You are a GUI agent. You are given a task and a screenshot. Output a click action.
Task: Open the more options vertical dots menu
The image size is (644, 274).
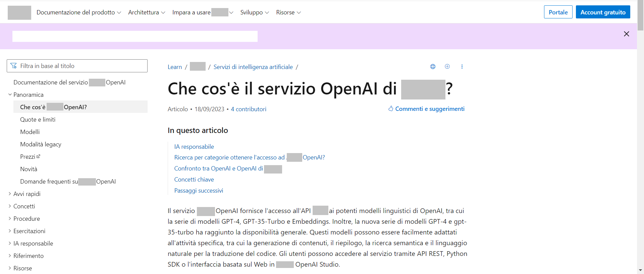(462, 67)
